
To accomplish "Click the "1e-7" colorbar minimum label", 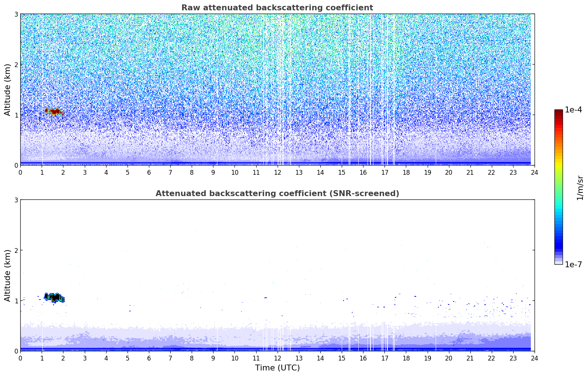I will point(573,264).
